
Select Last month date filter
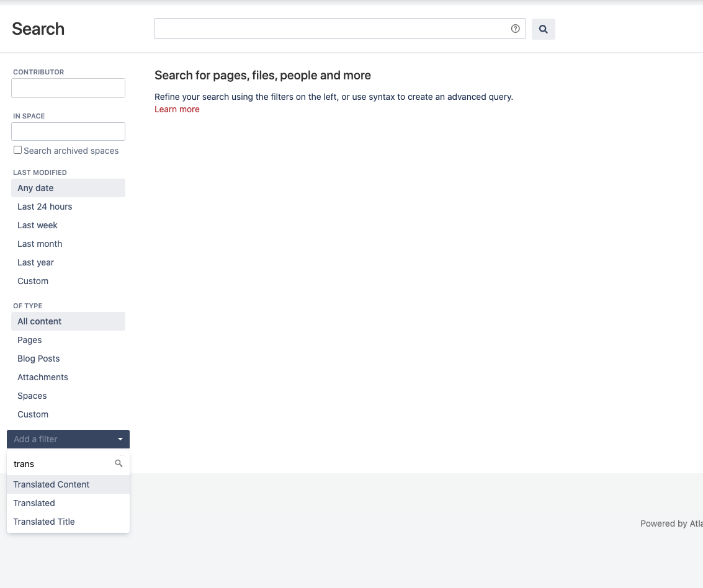click(40, 244)
